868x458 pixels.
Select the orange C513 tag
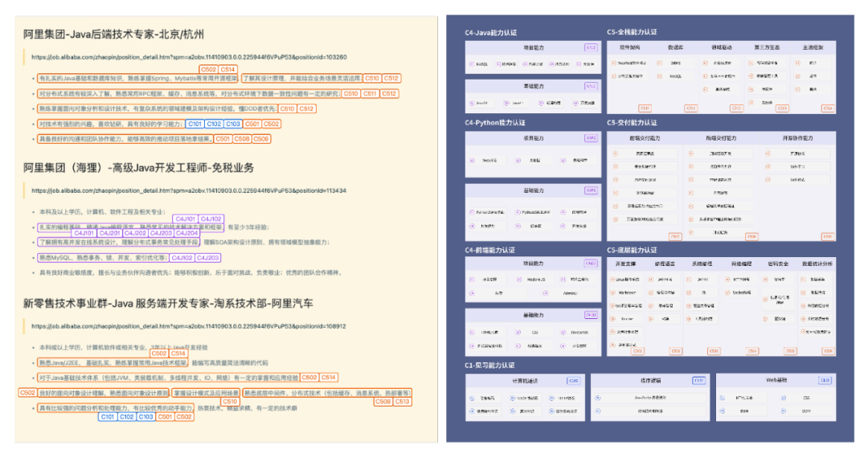[403, 402]
